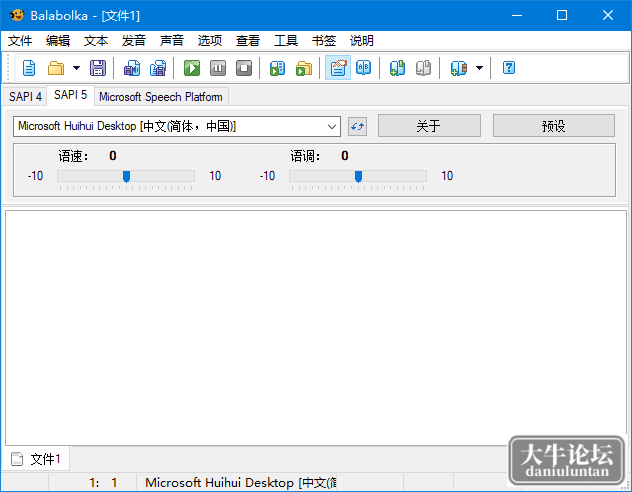Open the 说明 menu

361,40
